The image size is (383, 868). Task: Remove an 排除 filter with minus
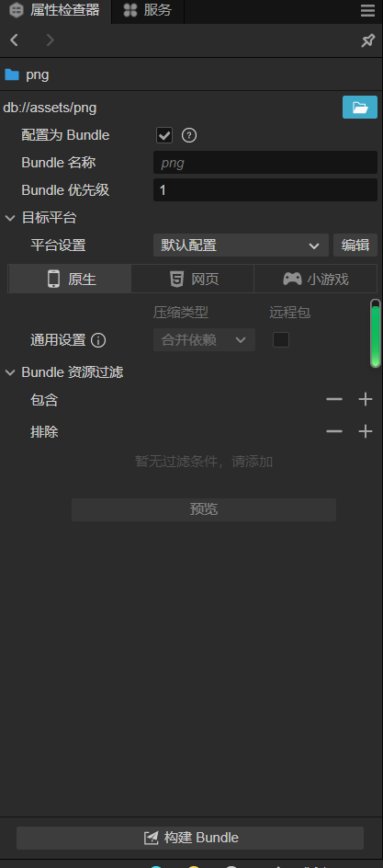333,431
